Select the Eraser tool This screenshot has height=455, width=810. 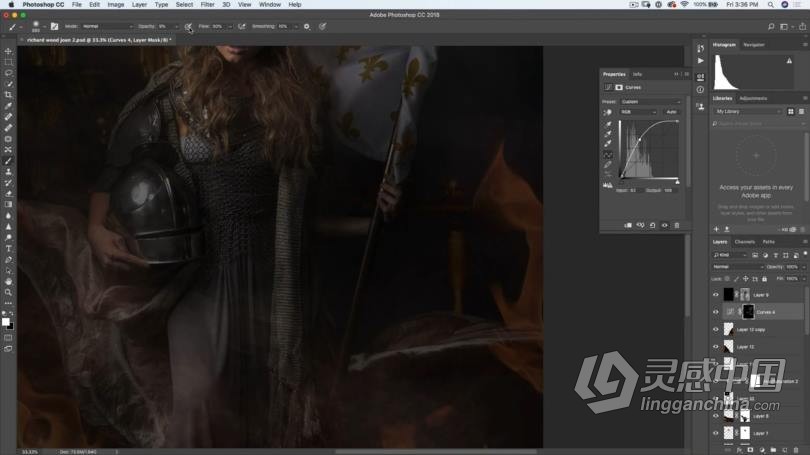(x=8, y=194)
